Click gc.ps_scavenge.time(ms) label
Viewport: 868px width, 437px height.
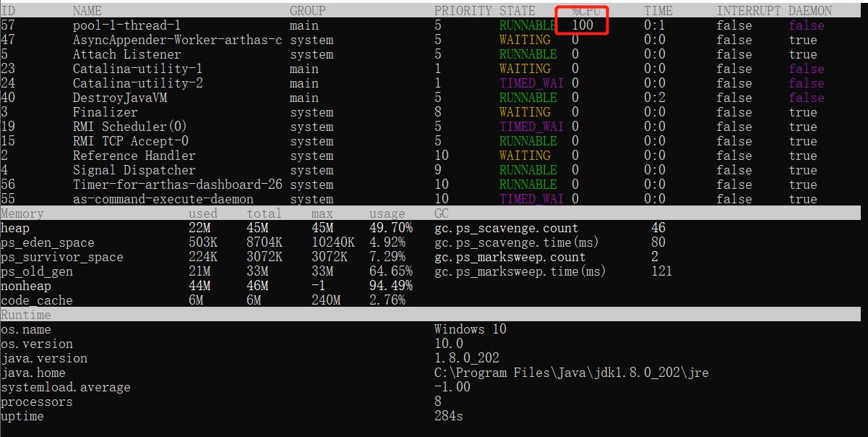tap(517, 242)
